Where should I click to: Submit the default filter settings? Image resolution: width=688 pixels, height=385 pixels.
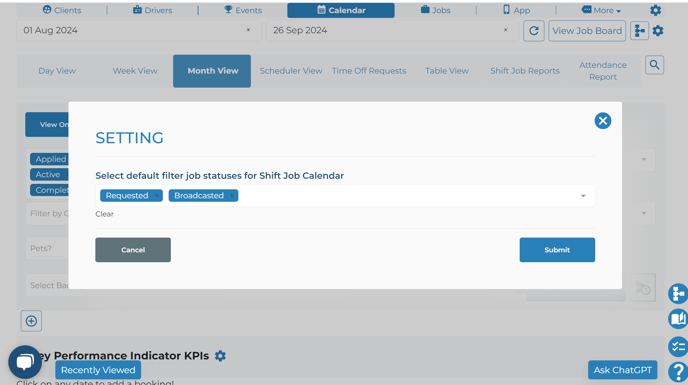[557, 250]
